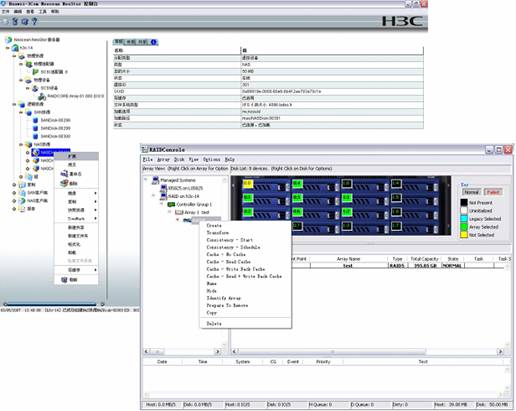Click the array table horizontal scrollbar
516x411 pixels.
367,352
